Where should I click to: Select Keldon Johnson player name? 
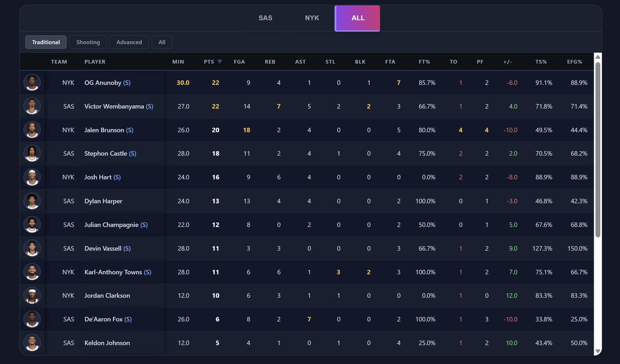tap(107, 343)
